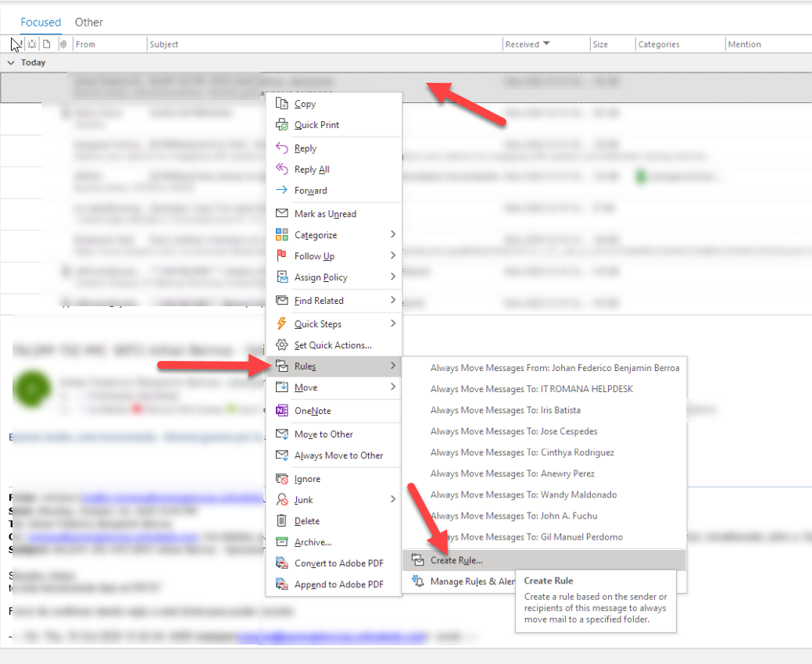Screen dimensions: 812x664
Task: Click the OneNote purple icon
Action: 281,410
